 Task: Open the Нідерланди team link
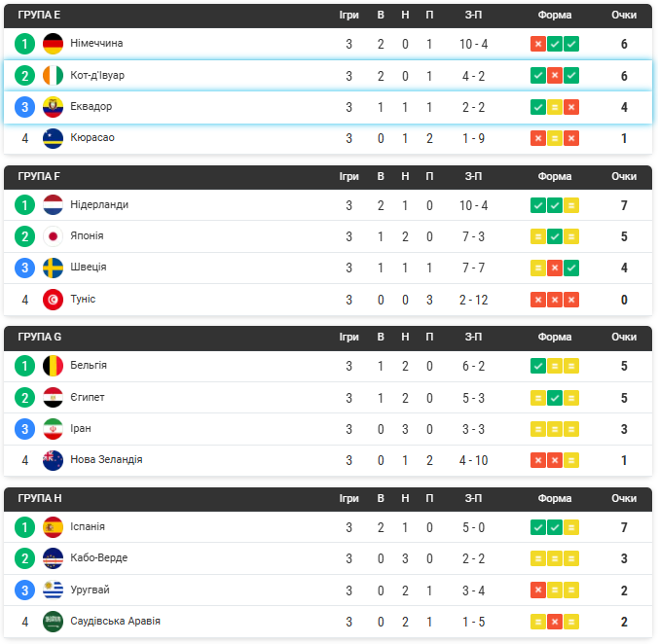tap(99, 204)
